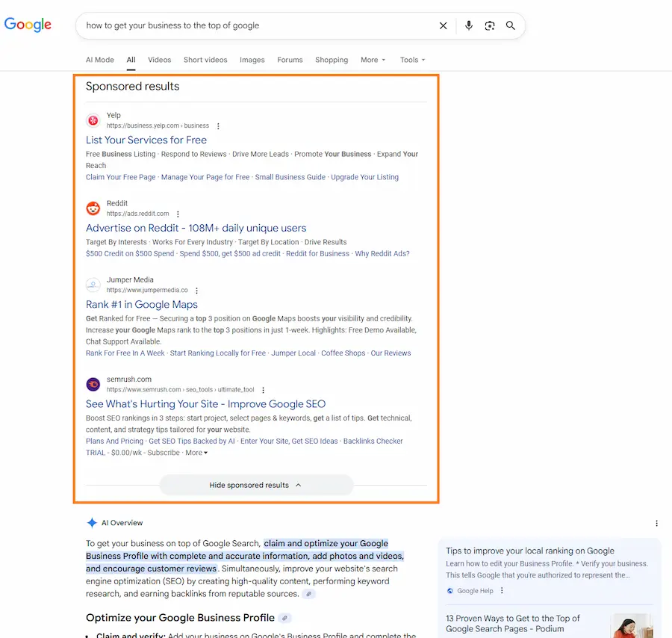Start voice search with the microphone icon

[x=468, y=25]
